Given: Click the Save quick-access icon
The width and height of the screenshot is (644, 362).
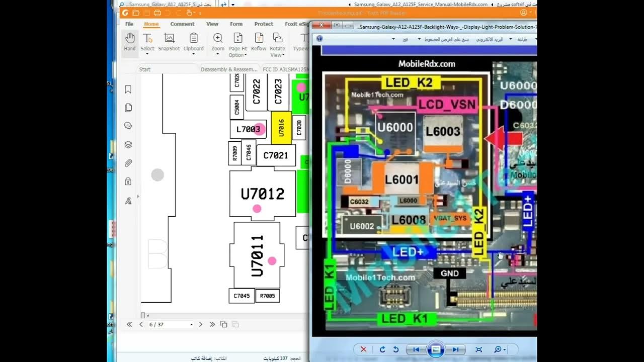Looking at the screenshot, I should pyautogui.click(x=146, y=13).
